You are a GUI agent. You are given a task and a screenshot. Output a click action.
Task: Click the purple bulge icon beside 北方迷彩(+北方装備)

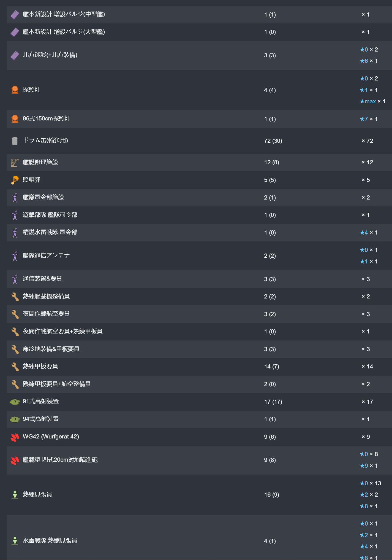[x=15, y=55]
